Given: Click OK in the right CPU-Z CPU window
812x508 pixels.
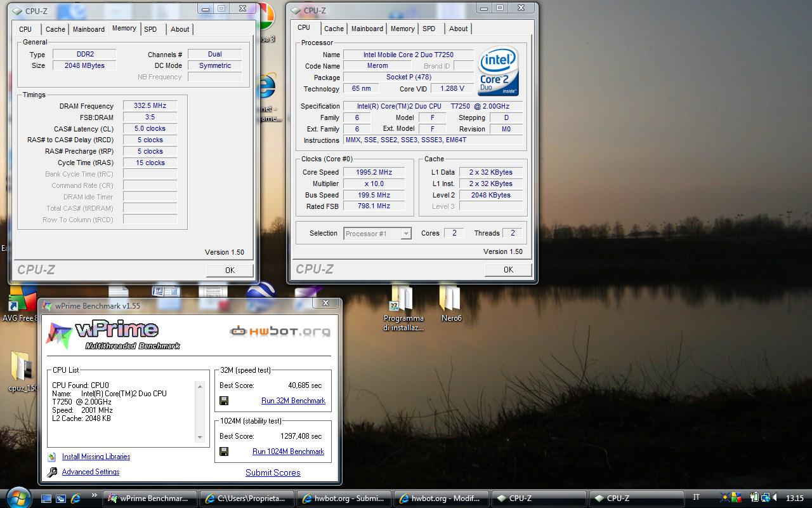Looking at the screenshot, I should [508, 269].
